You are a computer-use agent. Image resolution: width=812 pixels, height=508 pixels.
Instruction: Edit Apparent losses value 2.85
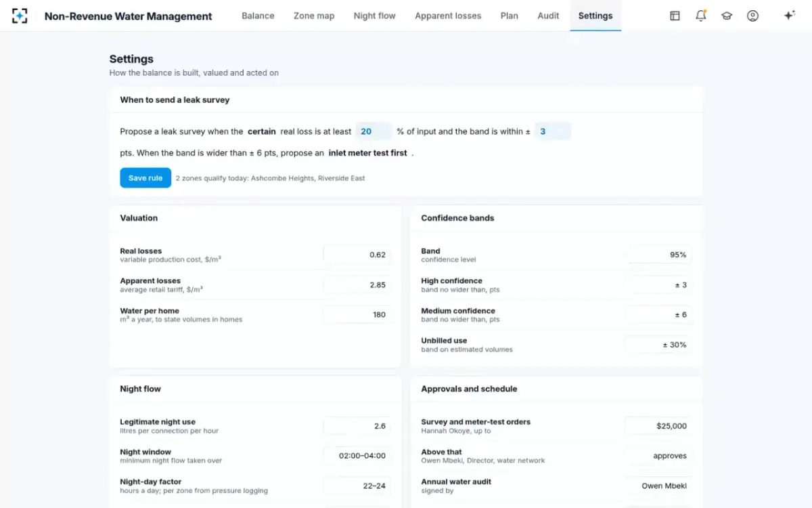[357, 284]
